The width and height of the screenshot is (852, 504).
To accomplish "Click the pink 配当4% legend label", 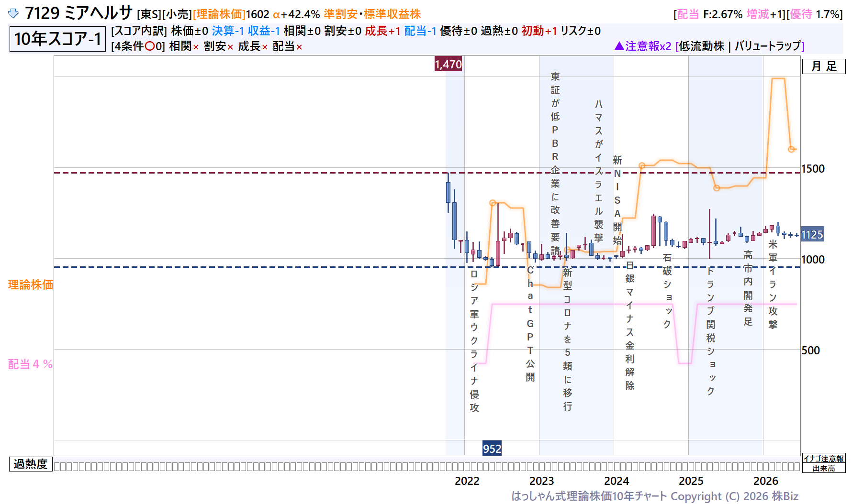I will (x=31, y=364).
